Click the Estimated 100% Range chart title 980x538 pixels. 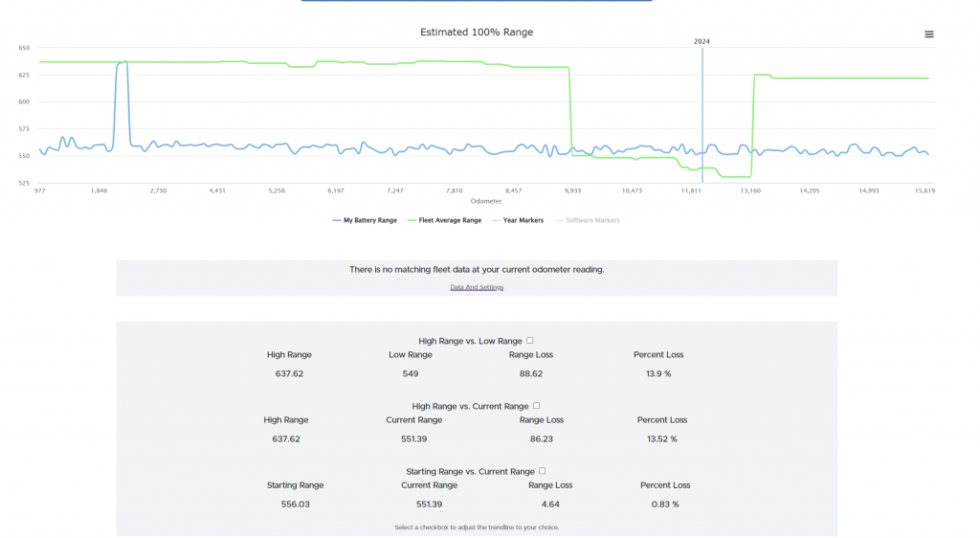pos(477,32)
